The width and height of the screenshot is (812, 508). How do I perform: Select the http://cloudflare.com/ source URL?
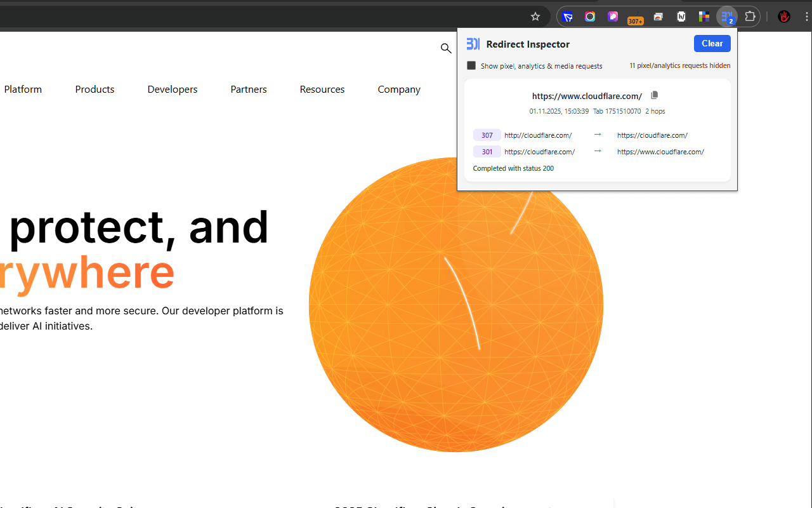coord(538,135)
